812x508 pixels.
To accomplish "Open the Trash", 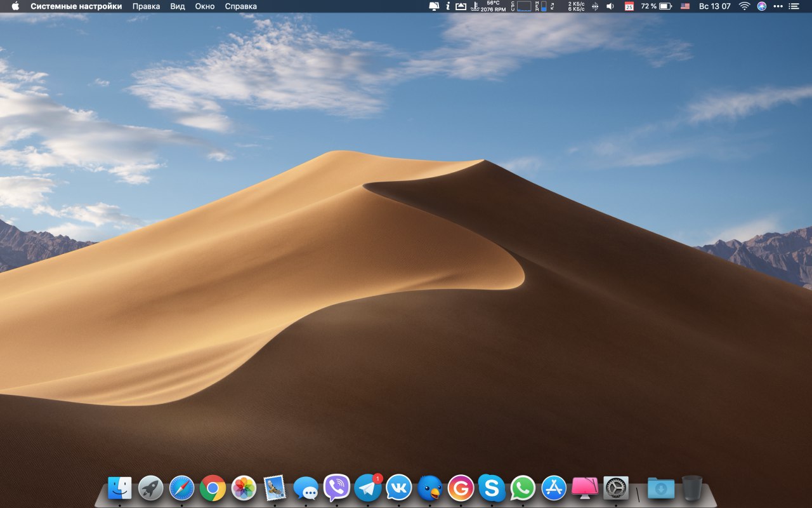I will 692,488.
